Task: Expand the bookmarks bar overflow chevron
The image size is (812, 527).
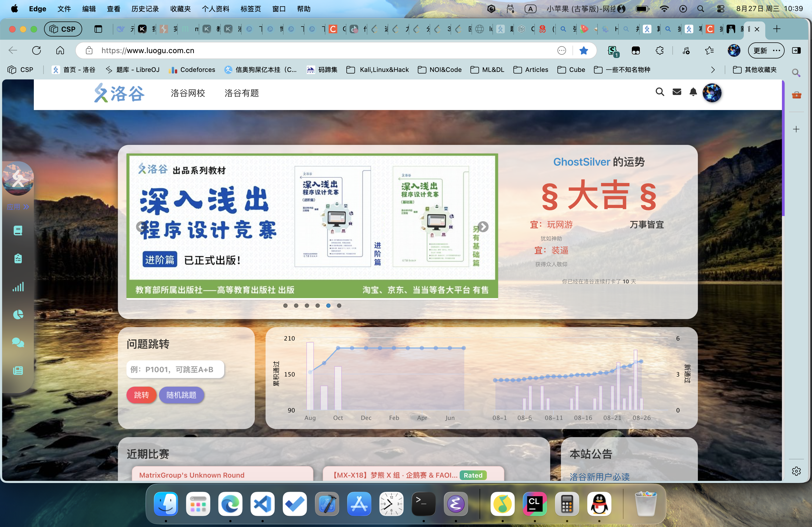Action: (713, 69)
